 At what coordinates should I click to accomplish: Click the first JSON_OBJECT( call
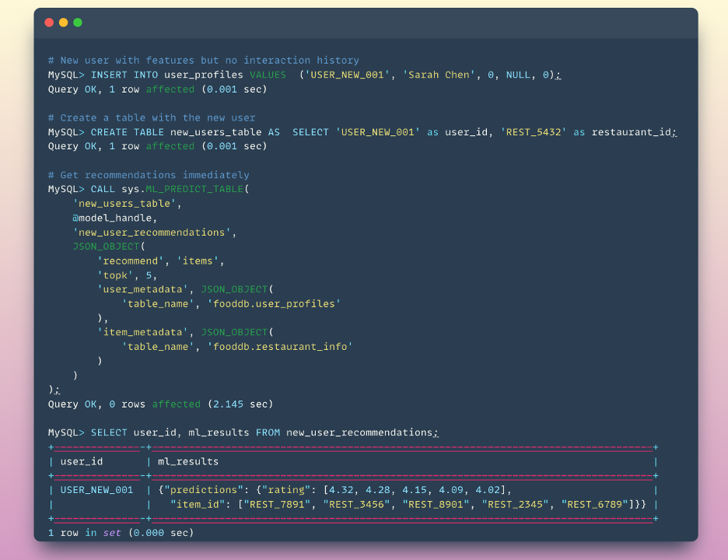coord(109,246)
